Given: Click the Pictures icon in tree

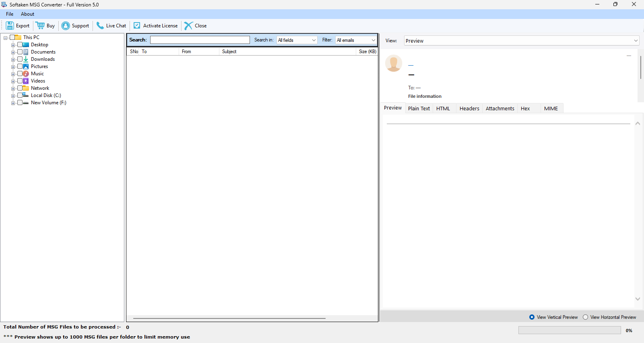Looking at the screenshot, I should click(26, 66).
